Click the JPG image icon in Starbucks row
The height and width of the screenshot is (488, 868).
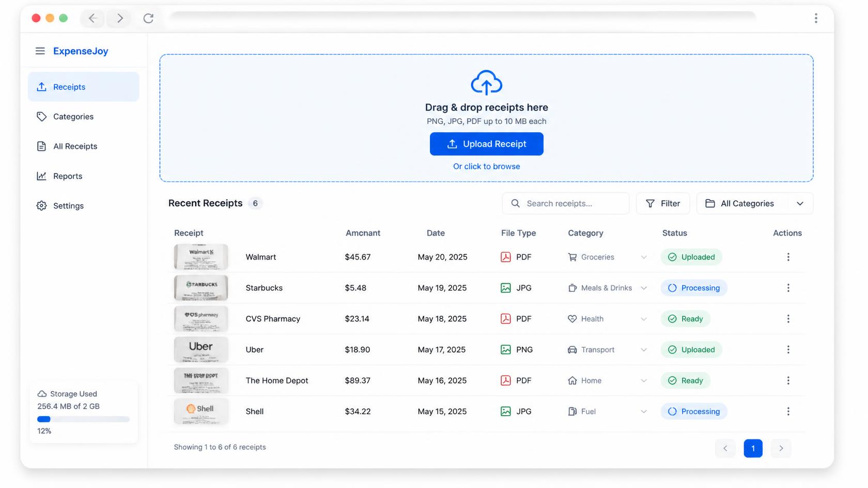click(505, 288)
